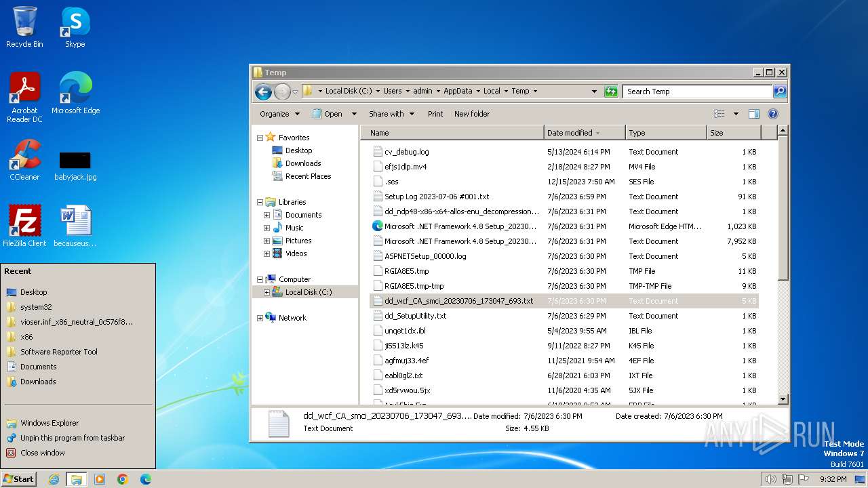Click the Action Center flag tray icon

coord(803,479)
